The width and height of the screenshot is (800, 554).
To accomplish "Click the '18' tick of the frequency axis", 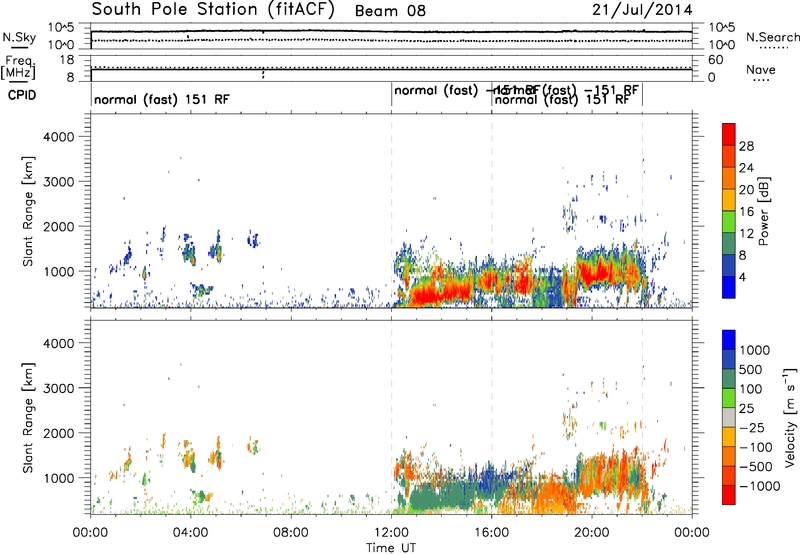I will (x=67, y=60).
